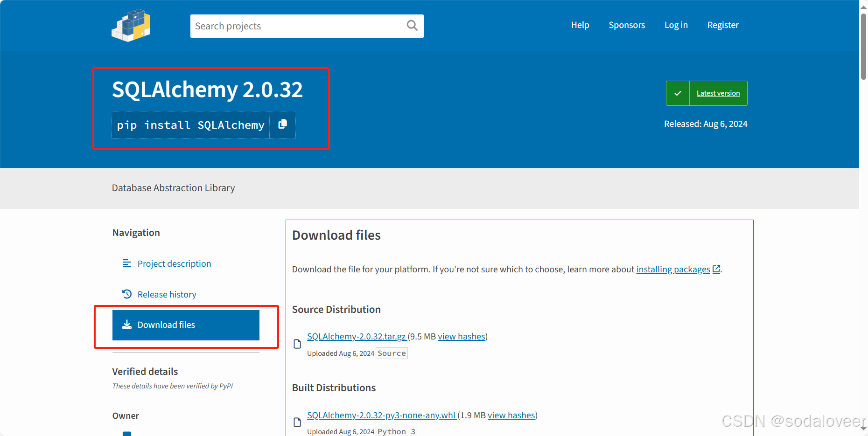The height and width of the screenshot is (436, 868).
Task: Go to the Sponsors page
Action: click(x=627, y=25)
